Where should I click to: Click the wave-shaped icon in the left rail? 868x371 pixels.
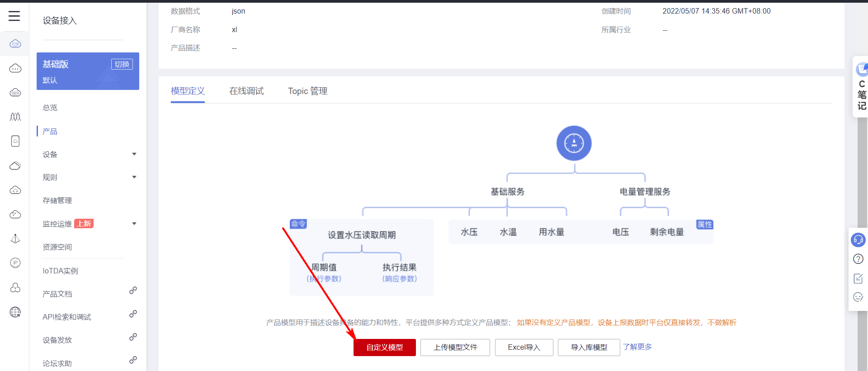click(x=15, y=117)
